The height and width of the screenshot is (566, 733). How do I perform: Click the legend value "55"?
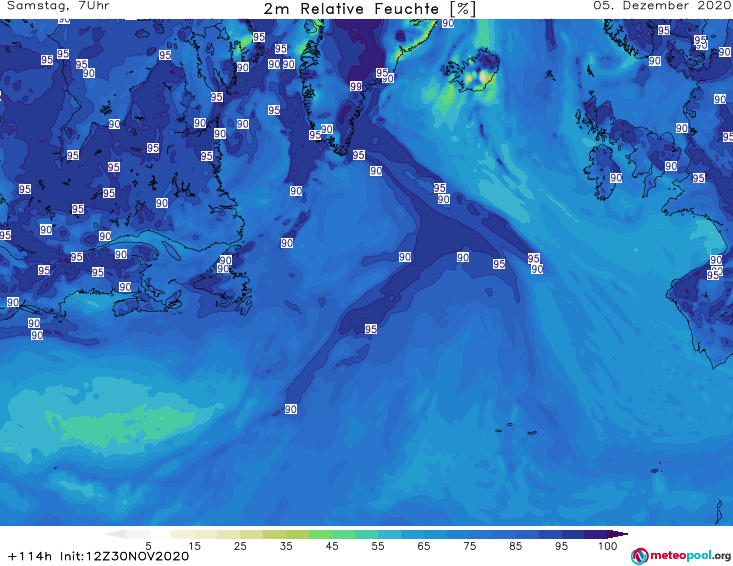(x=378, y=546)
